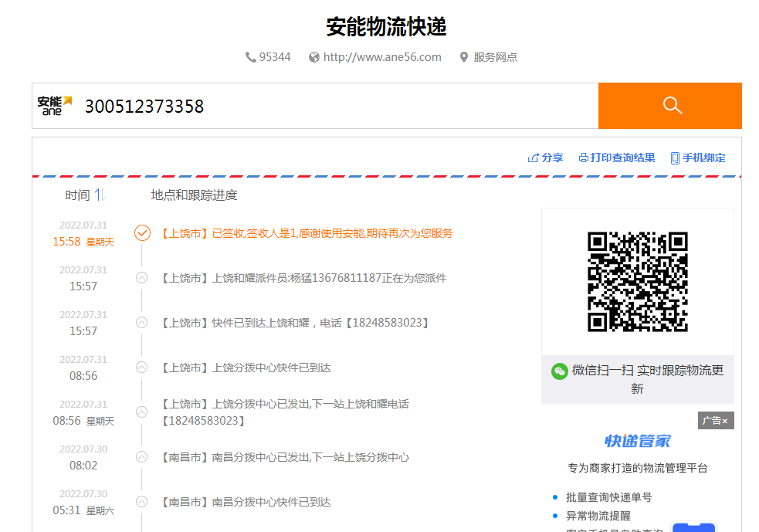
Task: Click the phone icon next to 95344
Action: tap(250, 57)
